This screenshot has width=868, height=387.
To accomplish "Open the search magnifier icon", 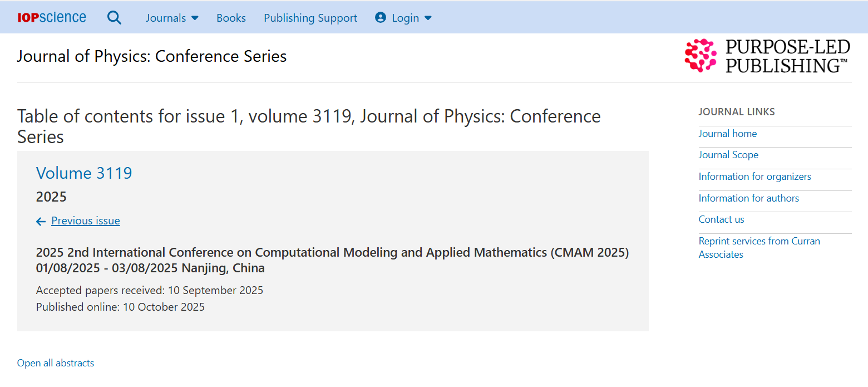I will click(114, 18).
